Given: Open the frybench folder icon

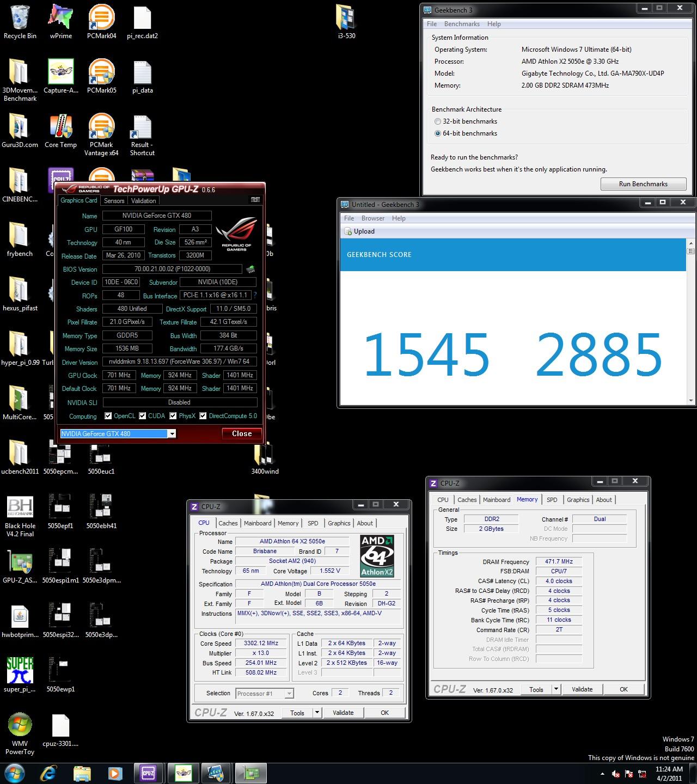Looking at the screenshot, I should pyautogui.click(x=20, y=235).
